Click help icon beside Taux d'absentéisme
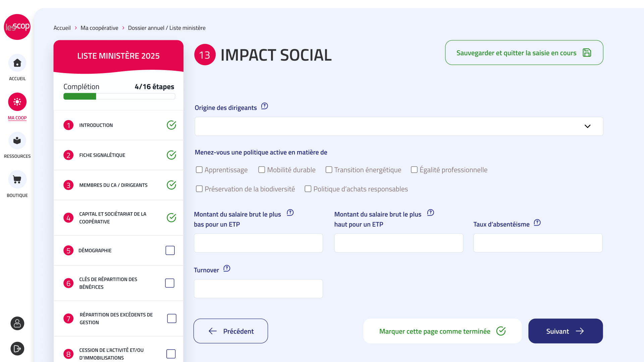 [x=537, y=223]
